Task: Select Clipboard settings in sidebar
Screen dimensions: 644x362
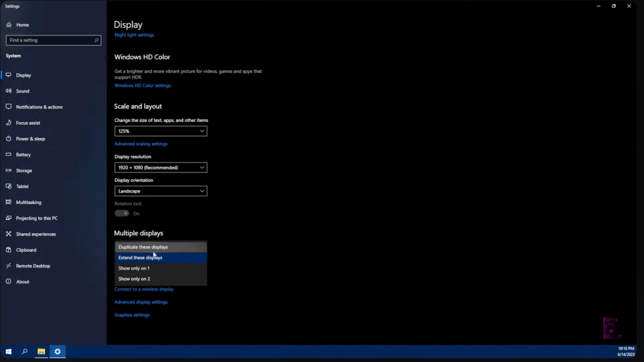Action: coord(26,250)
